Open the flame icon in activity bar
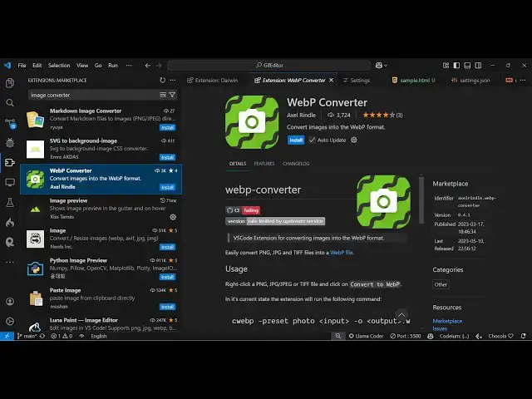 [x=10, y=223]
